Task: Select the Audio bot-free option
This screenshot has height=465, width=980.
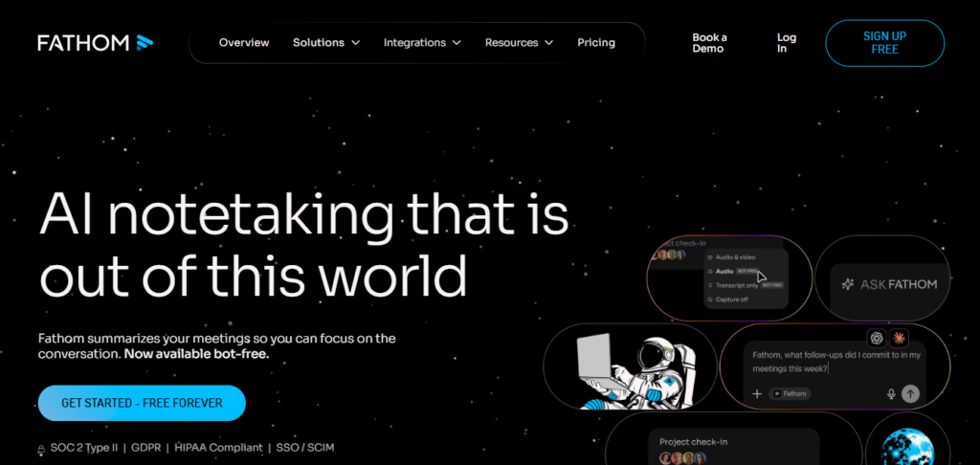Action: pyautogui.click(x=732, y=272)
